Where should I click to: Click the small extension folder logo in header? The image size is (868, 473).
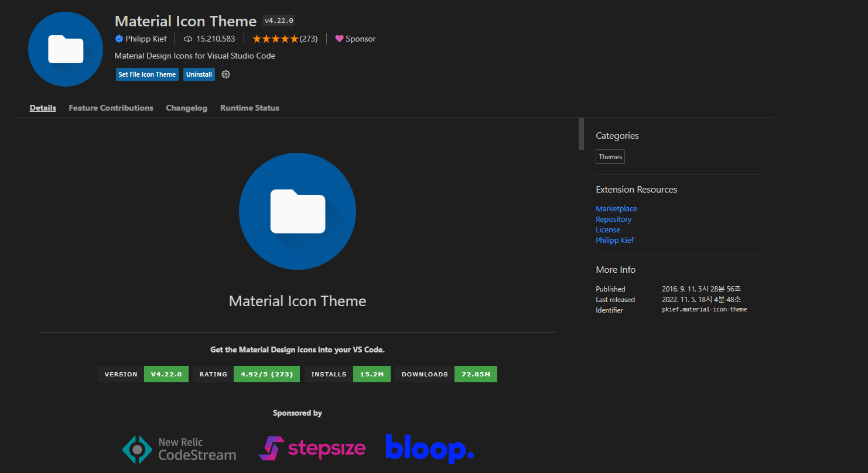[x=66, y=49]
